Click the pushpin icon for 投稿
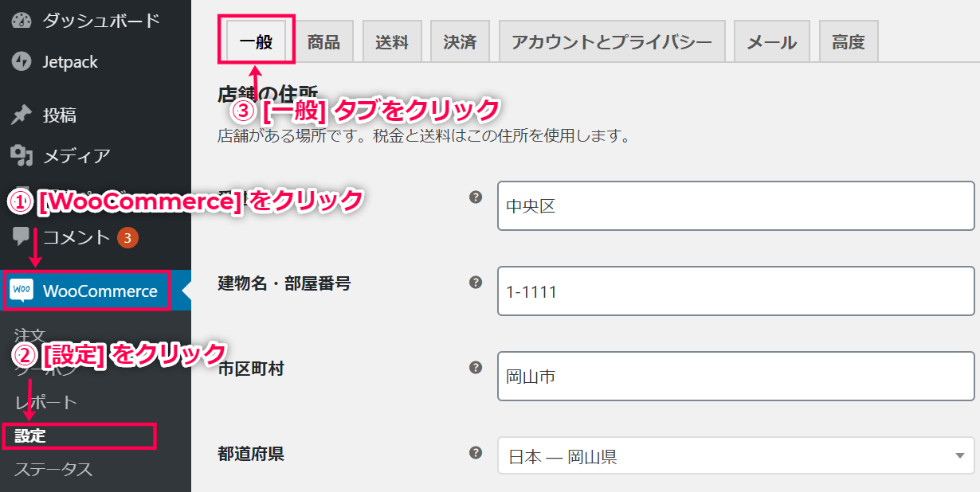This screenshot has height=492, width=980. click(x=22, y=115)
